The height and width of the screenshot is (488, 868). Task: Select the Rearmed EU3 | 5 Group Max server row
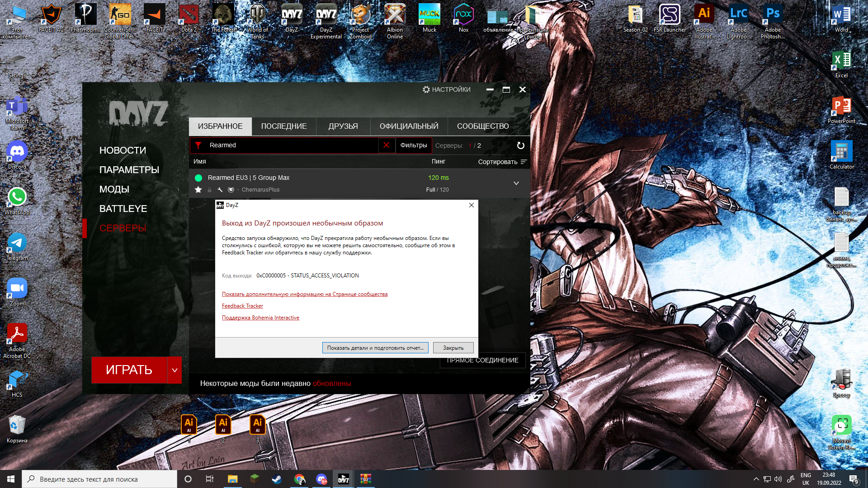[359, 183]
